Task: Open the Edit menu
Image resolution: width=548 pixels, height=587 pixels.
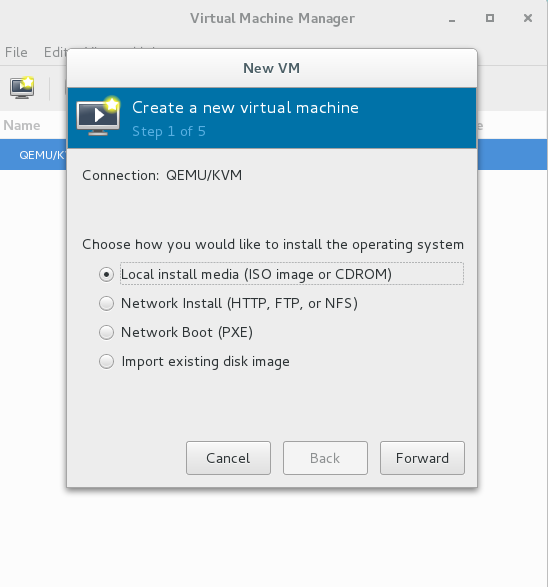Action: coord(55,52)
